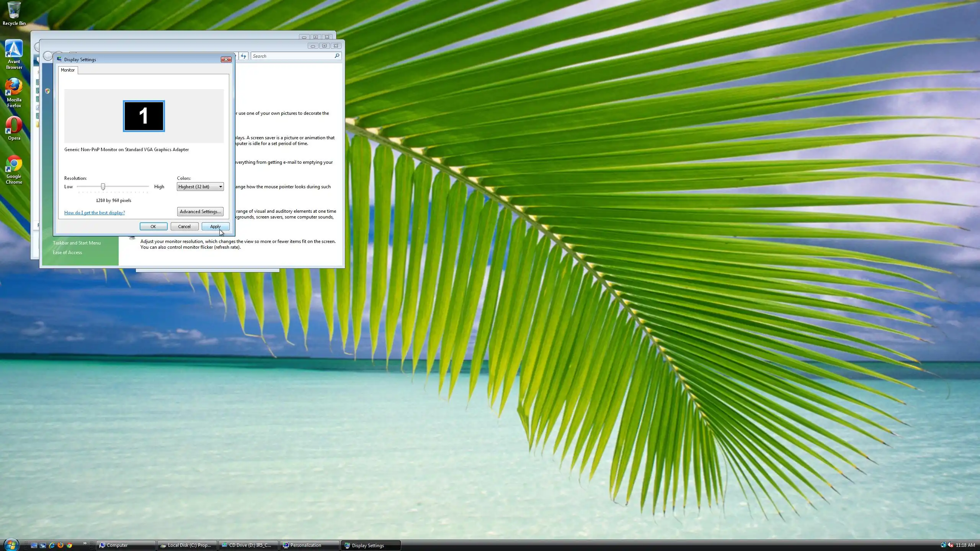Click the Internet Explorer quick launch icon

coord(52,545)
